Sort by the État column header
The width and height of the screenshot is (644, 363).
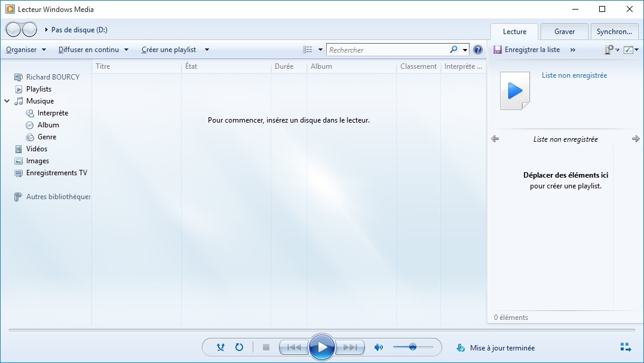click(x=226, y=66)
